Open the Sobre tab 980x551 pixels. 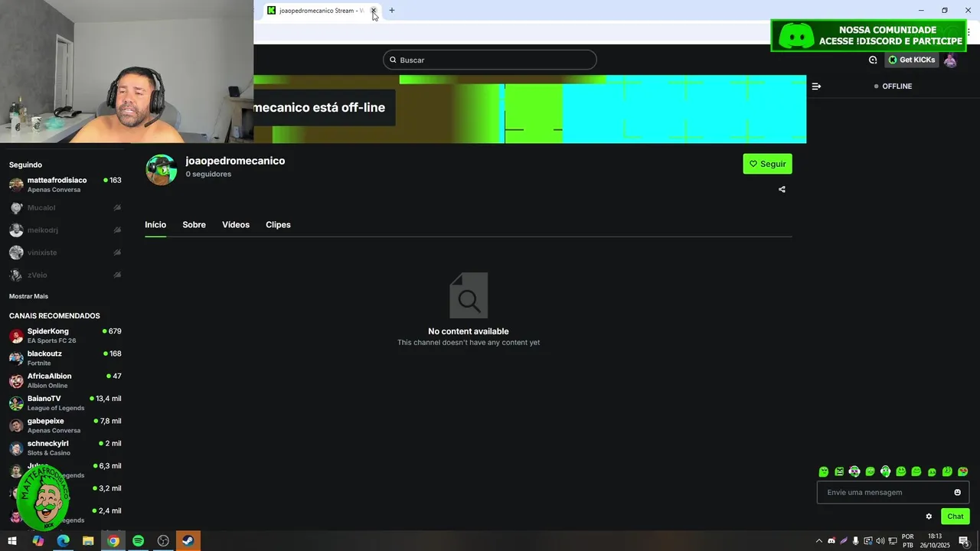(194, 224)
